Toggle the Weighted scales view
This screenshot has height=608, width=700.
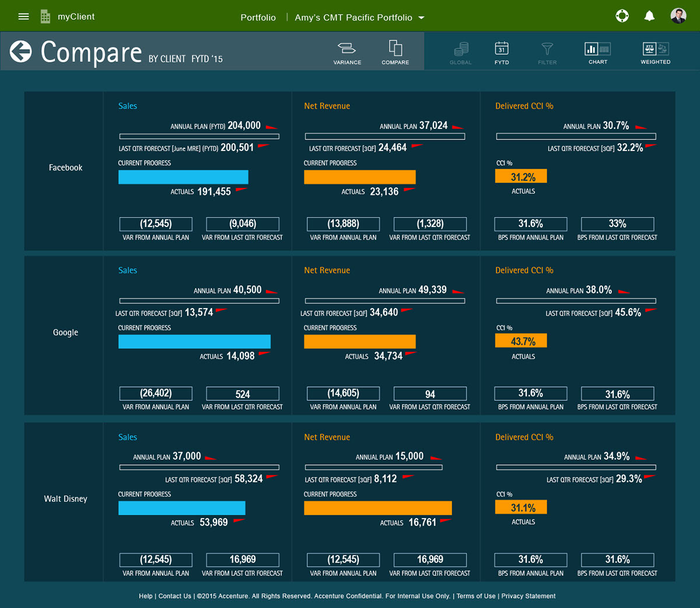(656, 53)
